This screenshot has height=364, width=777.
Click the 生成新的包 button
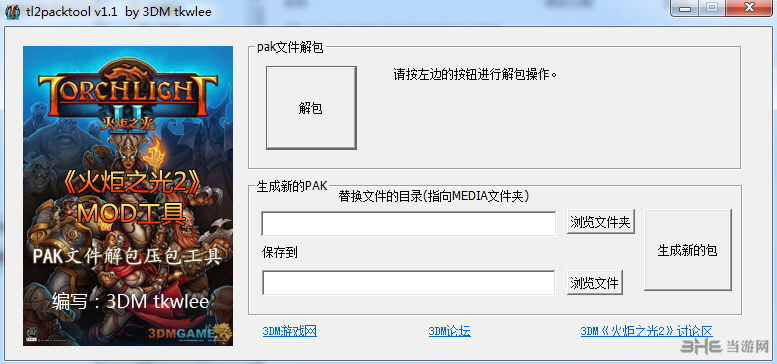[687, 250]
